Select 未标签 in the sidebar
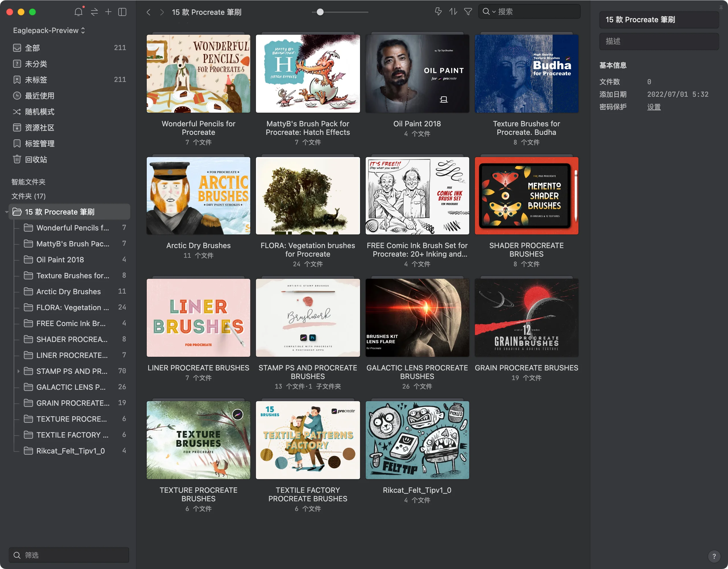 [x=69, y=80]
